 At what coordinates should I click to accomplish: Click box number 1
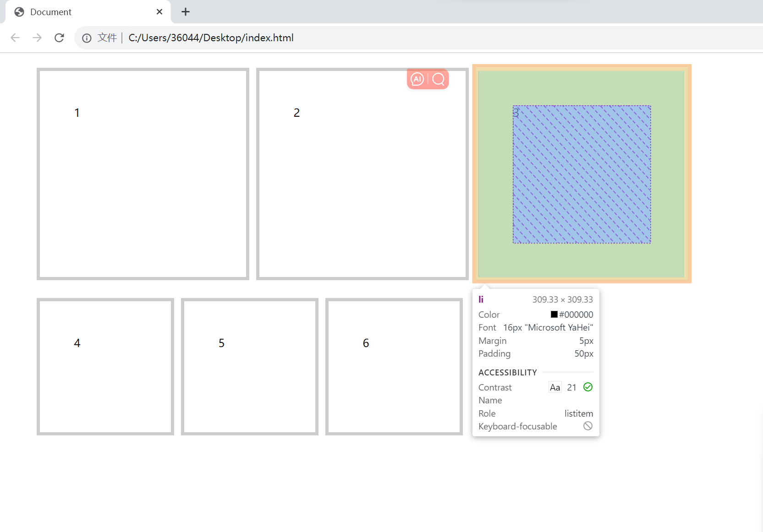tap(143, 174)
